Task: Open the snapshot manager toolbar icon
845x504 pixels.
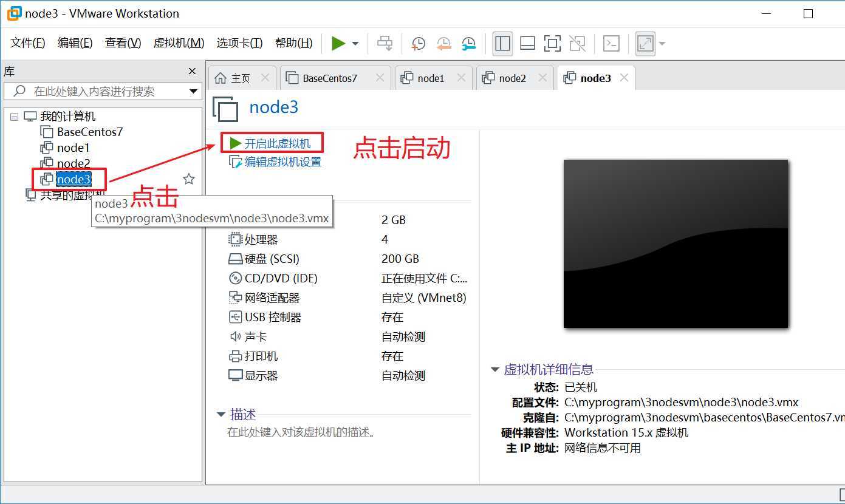Action: [469, 43]
